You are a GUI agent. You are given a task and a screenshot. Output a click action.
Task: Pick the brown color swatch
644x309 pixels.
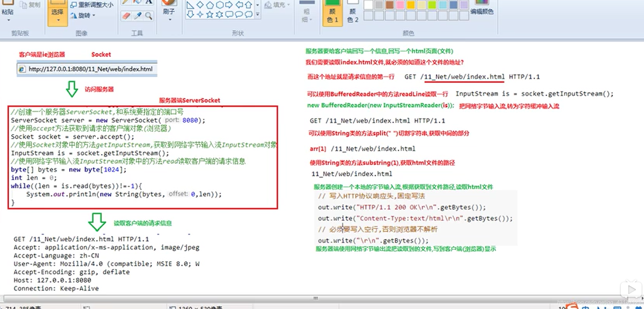pyautogui.click(x=390, y=5)
